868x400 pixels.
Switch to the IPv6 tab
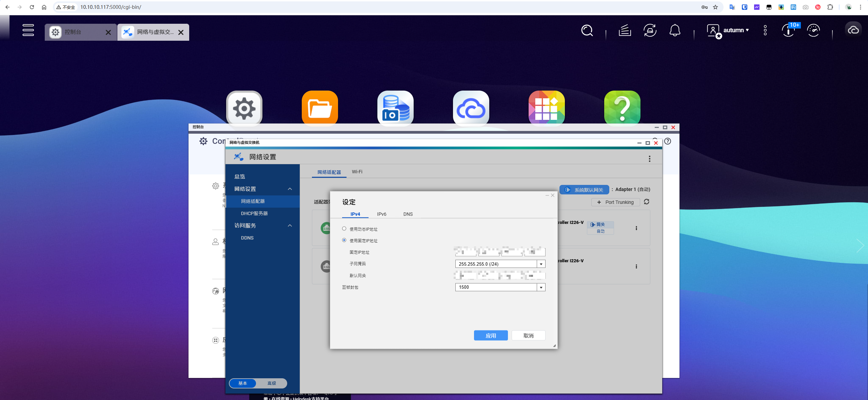tap(381, 214)
